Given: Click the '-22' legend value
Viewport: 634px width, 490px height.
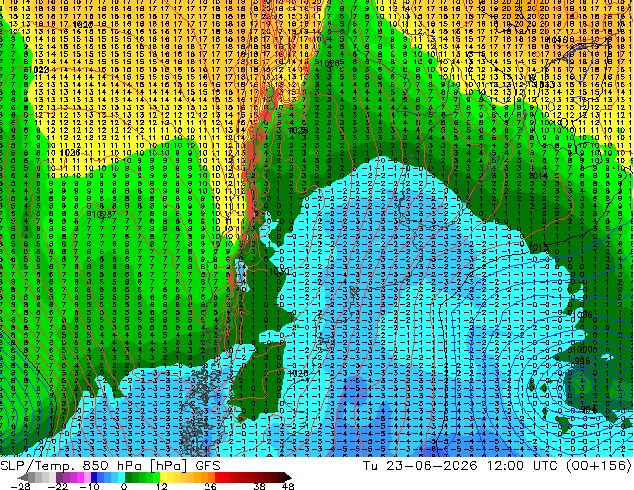Looking at the screenshot, I should click(x=58, y=486).
